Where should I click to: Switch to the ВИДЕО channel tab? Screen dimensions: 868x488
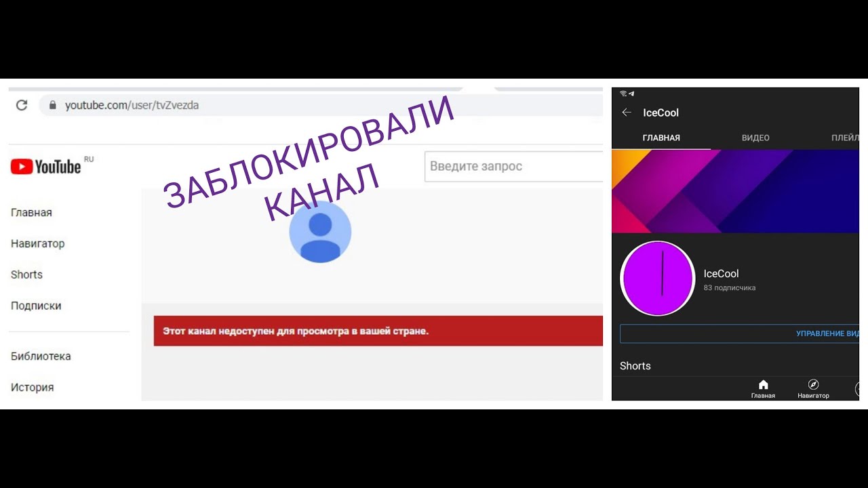point(755,138)
